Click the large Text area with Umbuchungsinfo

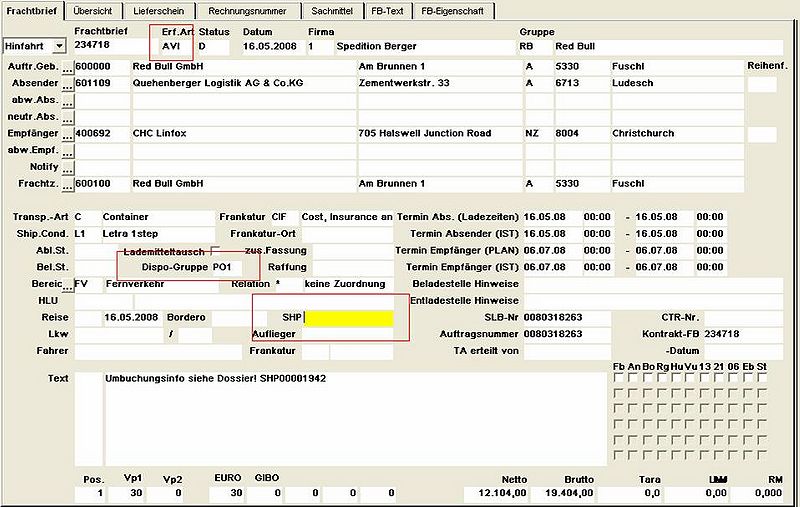[x=356, y=419]
